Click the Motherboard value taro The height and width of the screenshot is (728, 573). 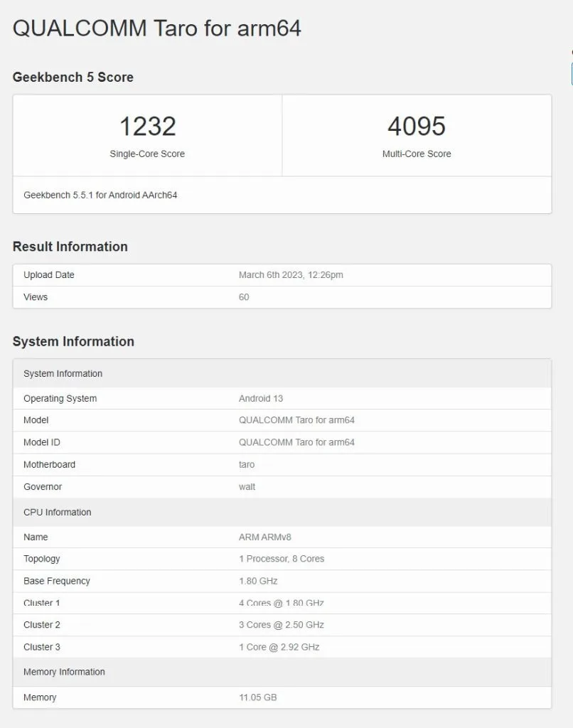click(x=247, y=465)
